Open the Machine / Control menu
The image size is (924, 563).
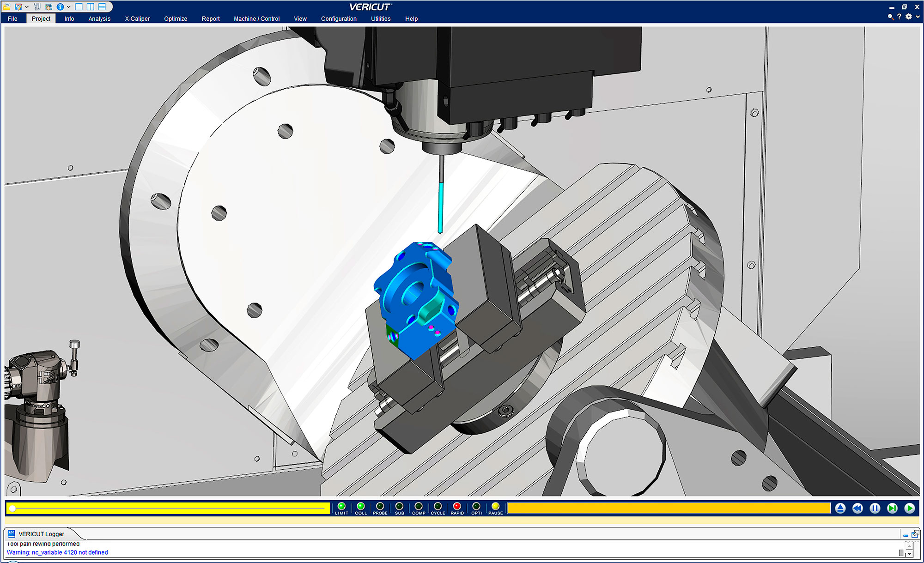click(x=256, y=18)
